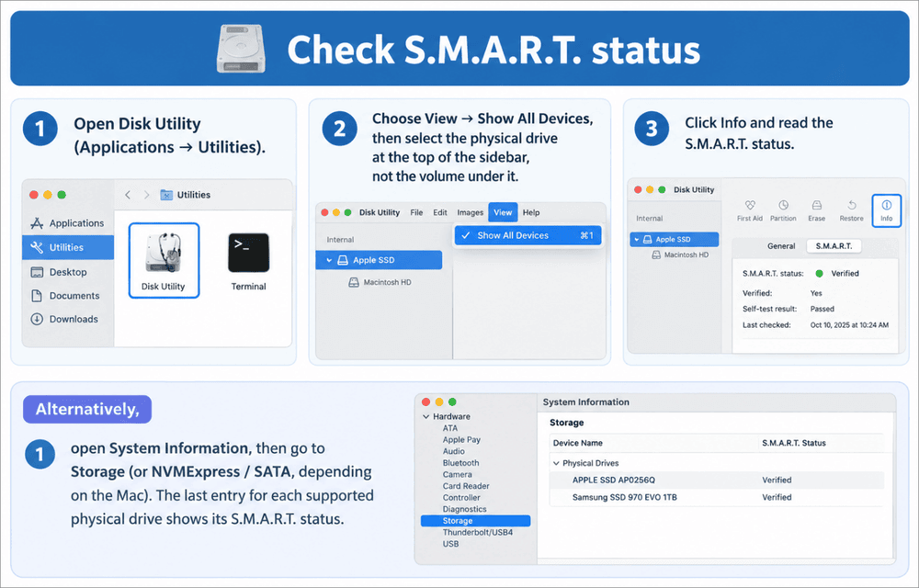Select ATA in Hardware list
This screenshot has width=919, height=588.
tap(450, 428)
